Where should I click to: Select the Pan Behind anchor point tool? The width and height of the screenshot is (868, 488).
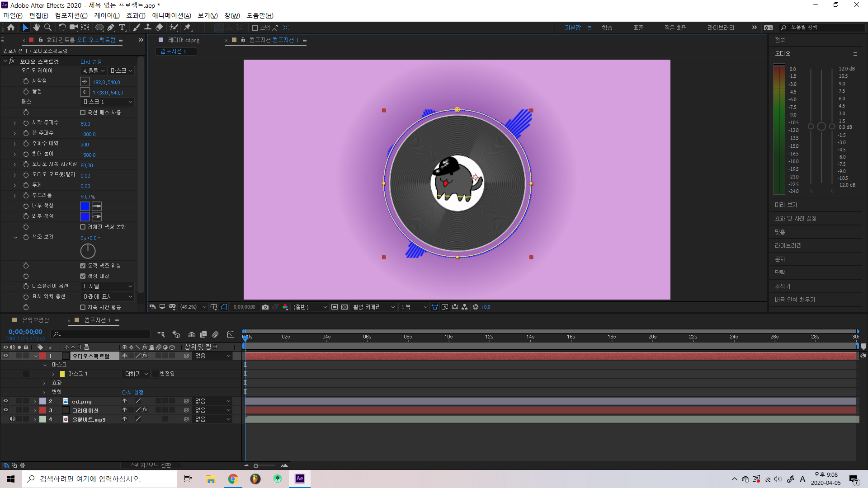click(x=85, y=28)
